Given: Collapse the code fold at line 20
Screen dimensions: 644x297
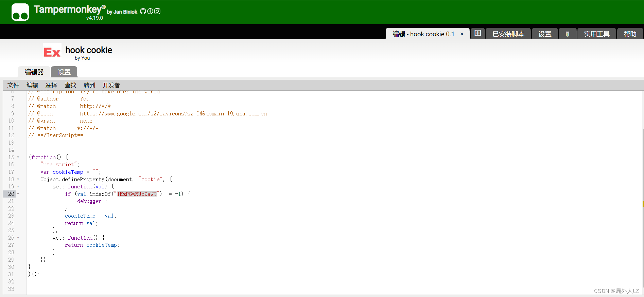Looking at the screenshot, I should pos(18,194).
